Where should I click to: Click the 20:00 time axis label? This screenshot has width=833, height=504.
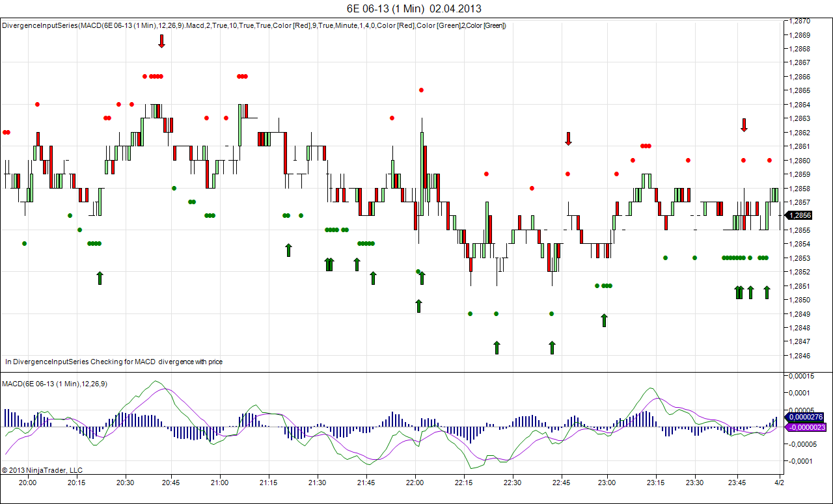click(27, 483)
